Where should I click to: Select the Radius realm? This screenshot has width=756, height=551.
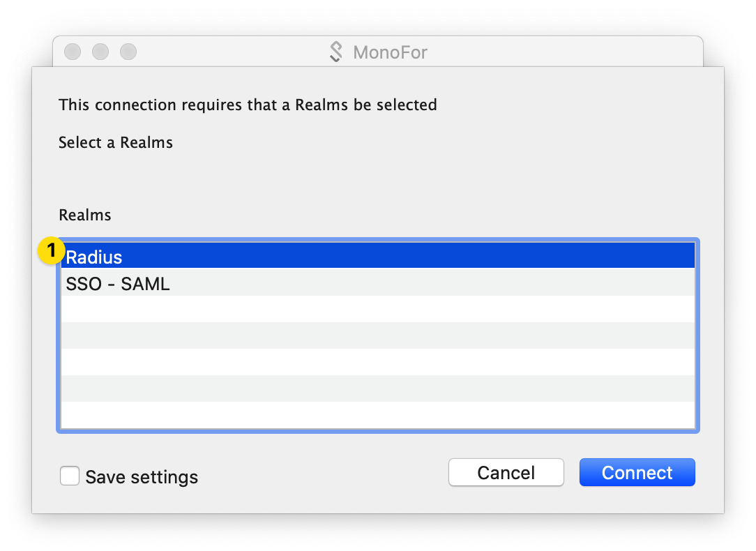(x=377, y=255)
